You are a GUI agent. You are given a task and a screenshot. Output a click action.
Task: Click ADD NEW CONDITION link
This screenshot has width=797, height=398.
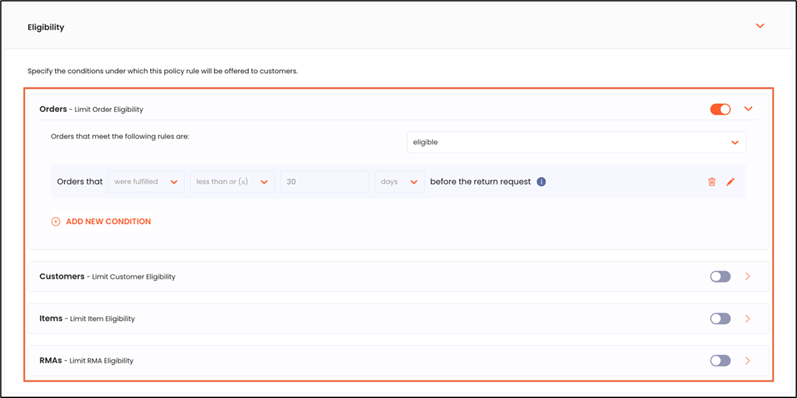coord(108,222)
